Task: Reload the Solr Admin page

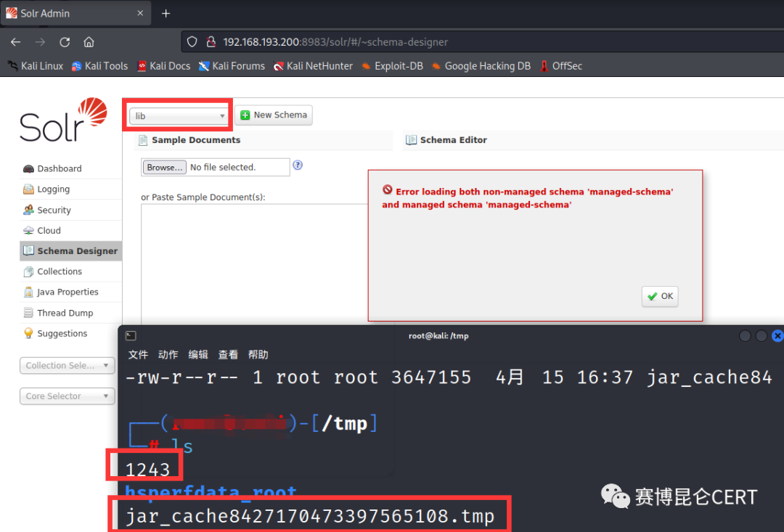Action: (x=65, y=42)
